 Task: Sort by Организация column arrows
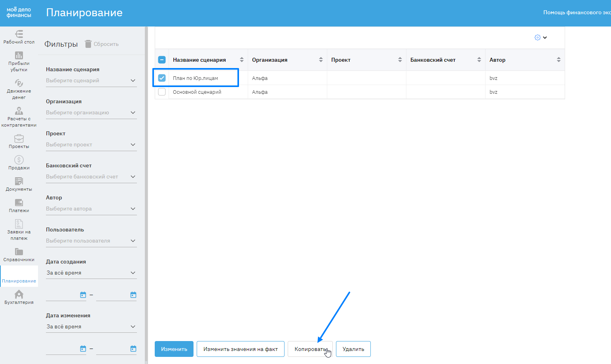click(321, 60)
